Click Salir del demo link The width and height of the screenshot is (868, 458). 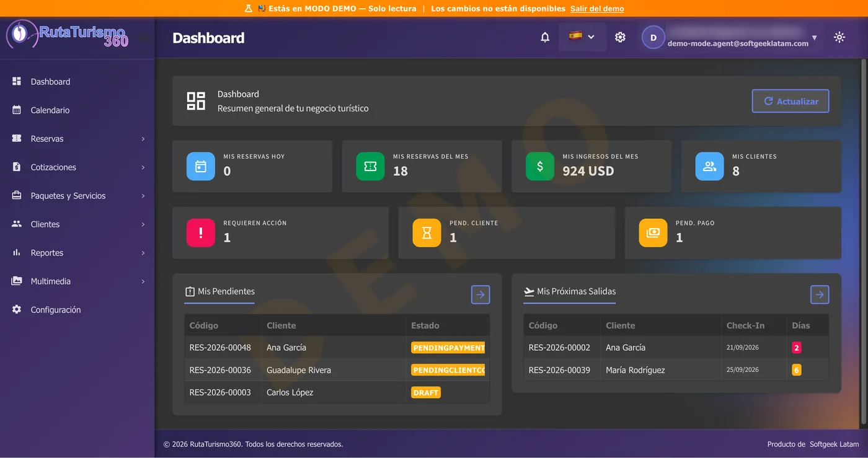pos(597,9)
